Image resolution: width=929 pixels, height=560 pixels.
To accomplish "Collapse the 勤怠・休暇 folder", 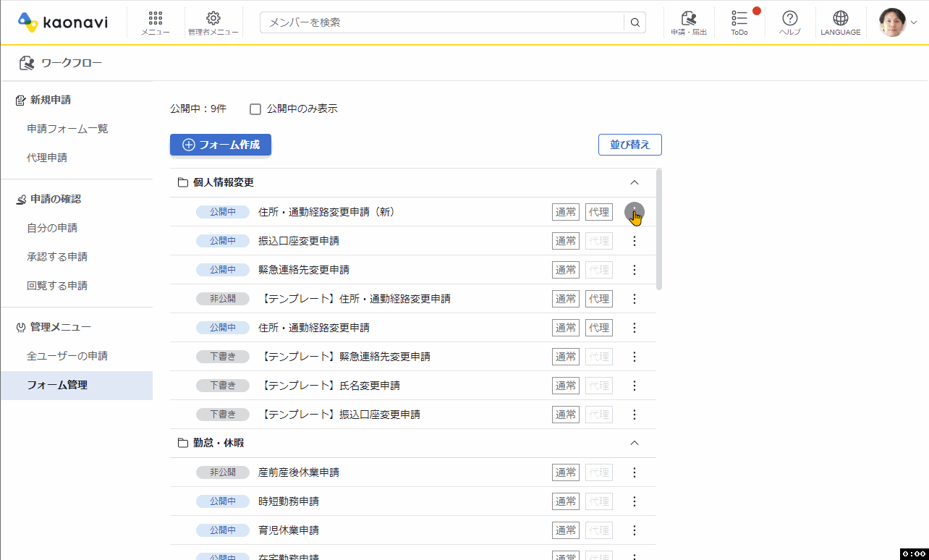I will (x=635, y=443).
